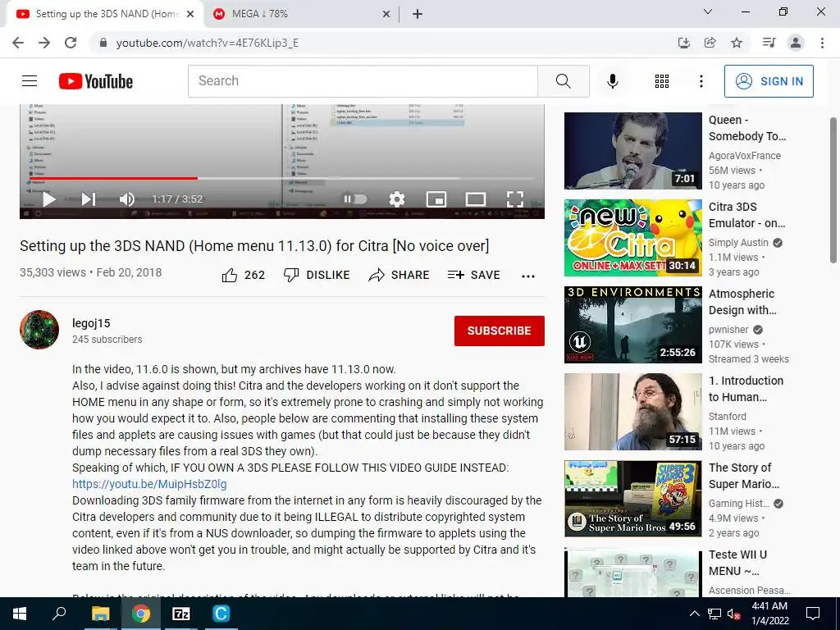The width and height of the screenshot is (840, 630).
Task: Show hidden system tray icons
Action: point(694,614)
